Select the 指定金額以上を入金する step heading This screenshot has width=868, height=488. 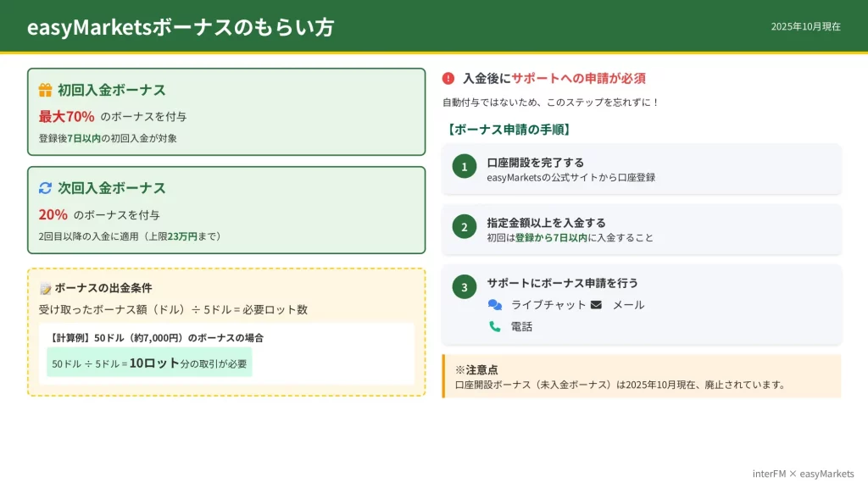[546, 223]
